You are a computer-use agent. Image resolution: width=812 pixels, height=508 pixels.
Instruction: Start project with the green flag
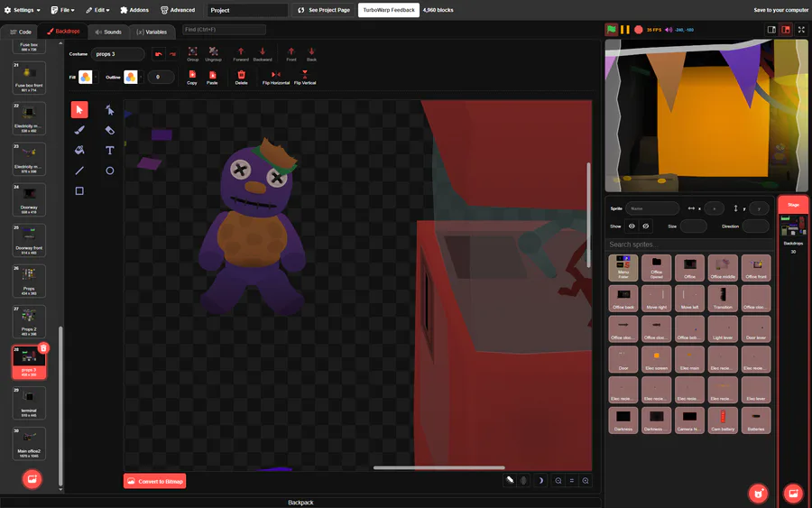coord(612,30)
